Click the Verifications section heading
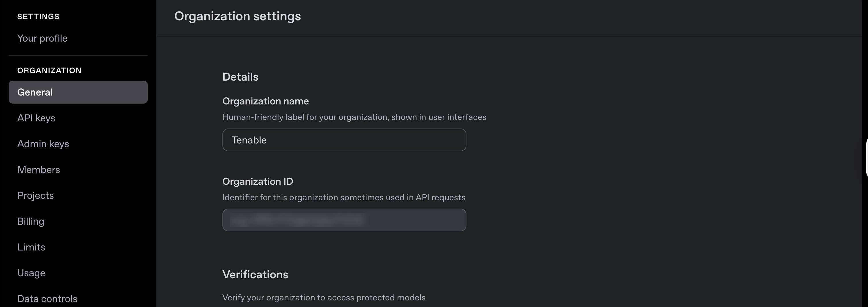 pos(255,274)
